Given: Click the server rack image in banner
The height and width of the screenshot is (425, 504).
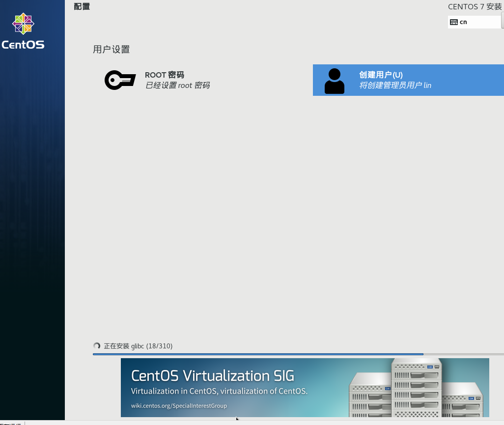Looking at the screenshot, I should coord(416,388).
